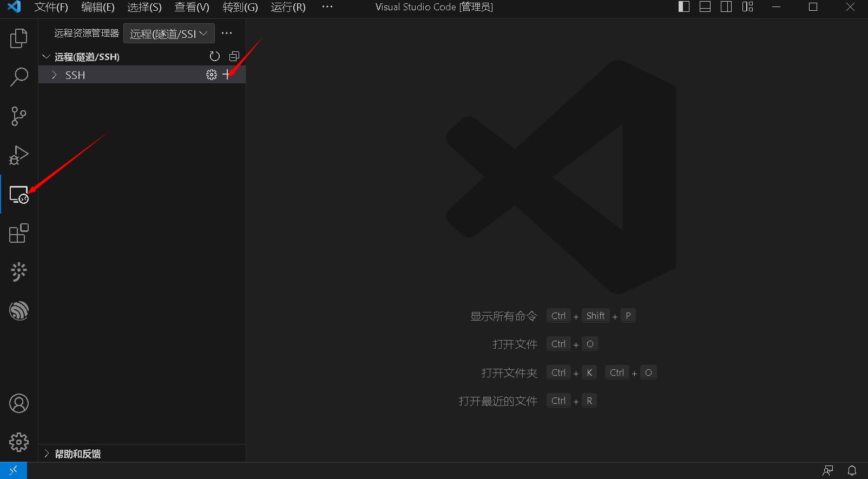Click the R key hint badge

click(589, 401)
